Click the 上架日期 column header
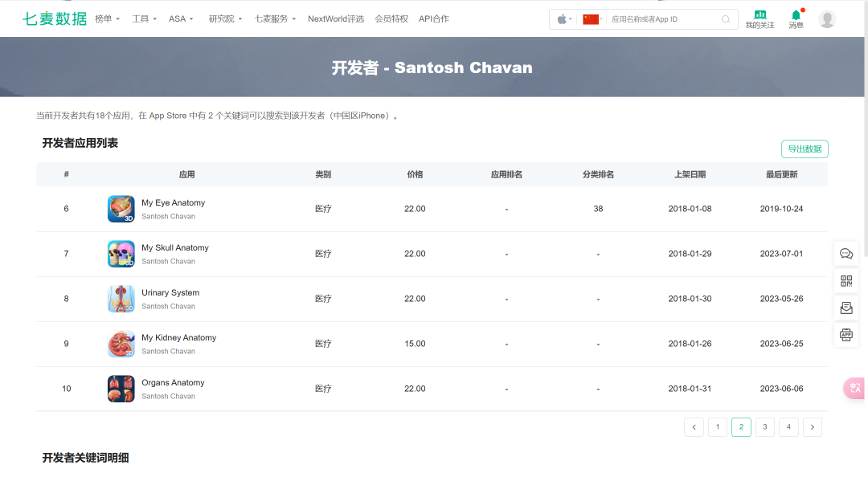Image resolution: width=868 pixels, height=477 pixels. click(690, 174)
